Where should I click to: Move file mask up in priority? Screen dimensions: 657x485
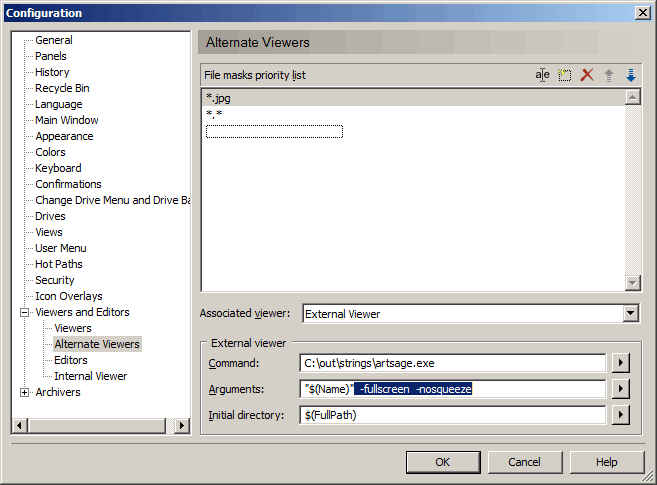coord(609,75)
